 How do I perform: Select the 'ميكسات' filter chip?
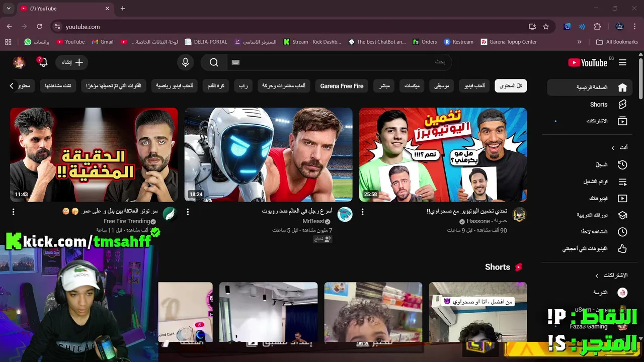coord(412,86)
